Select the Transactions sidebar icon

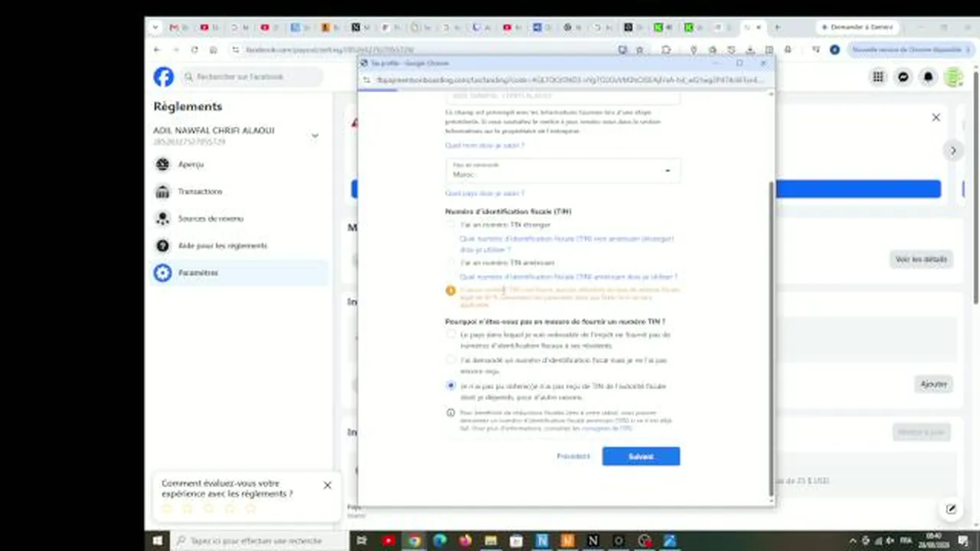pyautogui.click(x=162, y=191)
